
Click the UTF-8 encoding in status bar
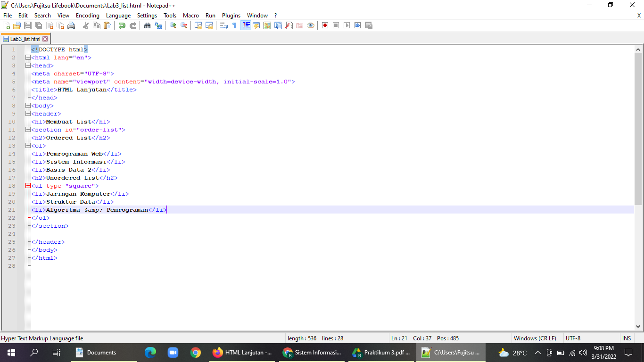click(x=573, y=338)
